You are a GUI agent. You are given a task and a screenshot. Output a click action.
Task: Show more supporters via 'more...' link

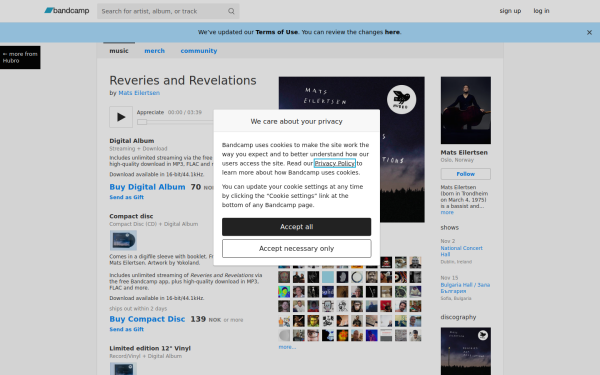pyautogui.click(x=287, y=347)
